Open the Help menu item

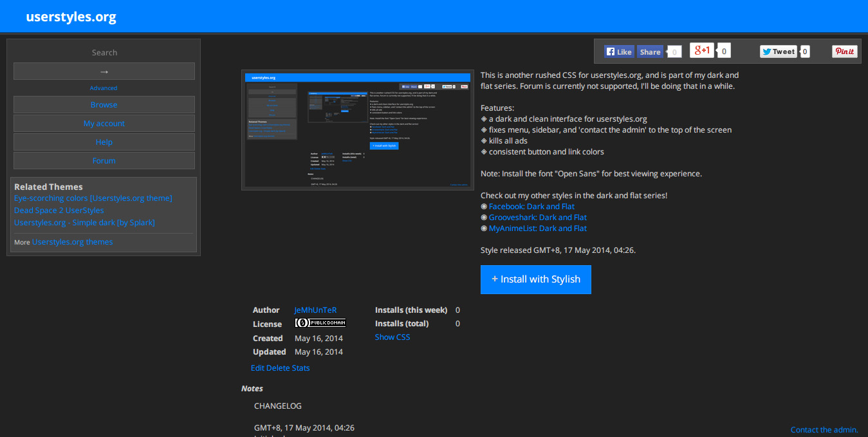click(104, 142)
